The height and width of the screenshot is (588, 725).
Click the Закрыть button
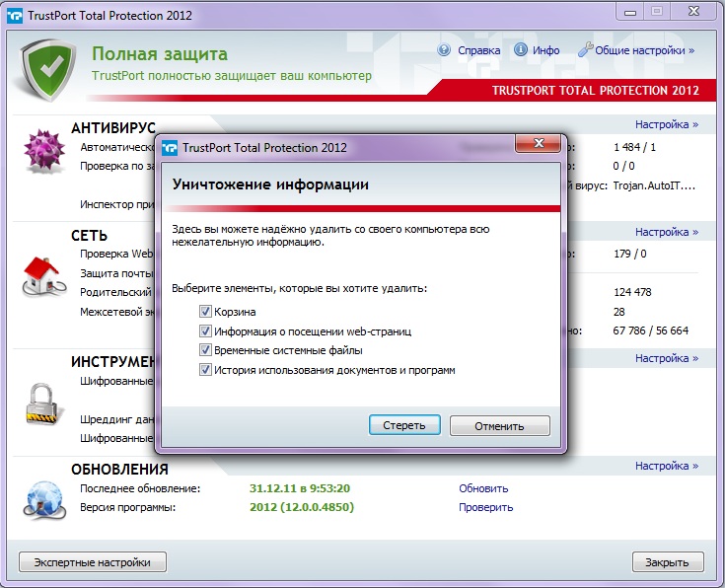click(x=668, y=562)
